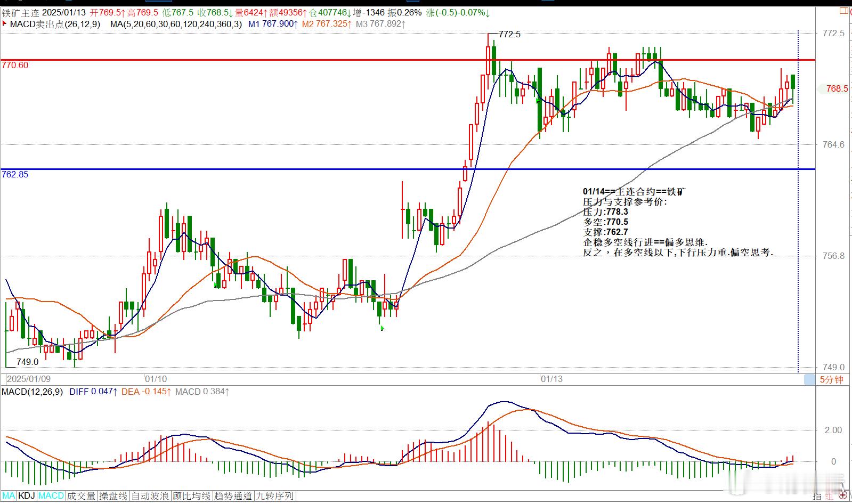The width and height of the screenshot is (852, 504).
Task: Click the 铁矿主连 contract name
Action: [20, 12]
